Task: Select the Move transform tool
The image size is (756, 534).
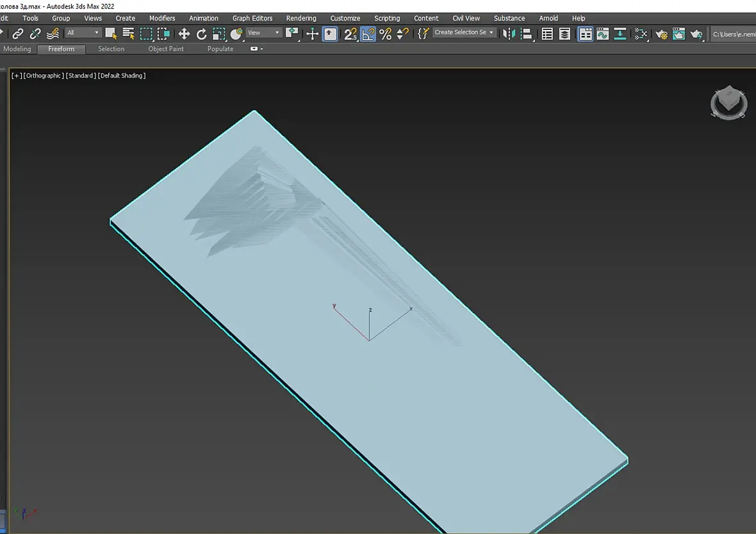Action: (x=184, y=34)
